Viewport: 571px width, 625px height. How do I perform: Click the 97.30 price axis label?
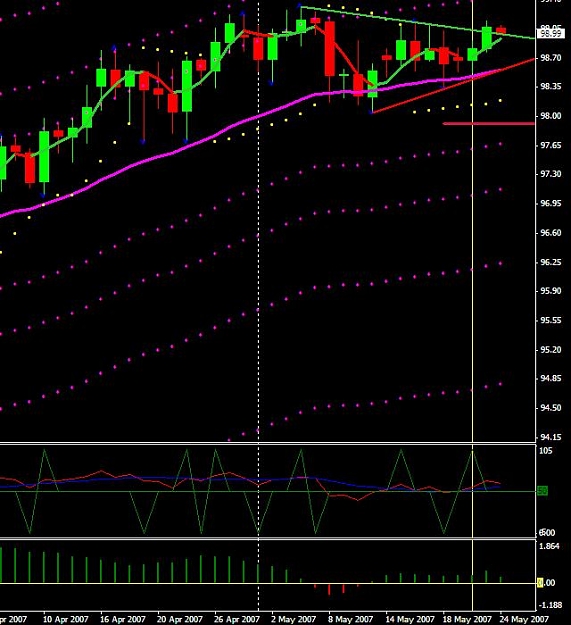tap(550, 174)
